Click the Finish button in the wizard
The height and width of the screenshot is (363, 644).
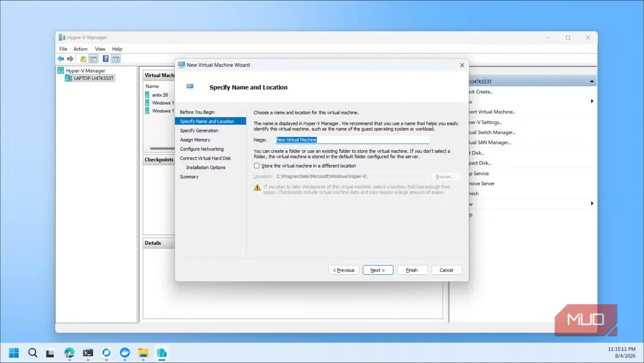coord(412,270)
